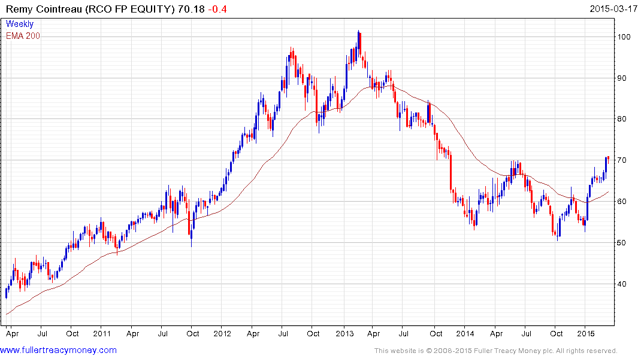Select the 'Weekly' interval label
Image resolution: width=644 pixels, height=359 pixels.
click(x=20, y=24)
